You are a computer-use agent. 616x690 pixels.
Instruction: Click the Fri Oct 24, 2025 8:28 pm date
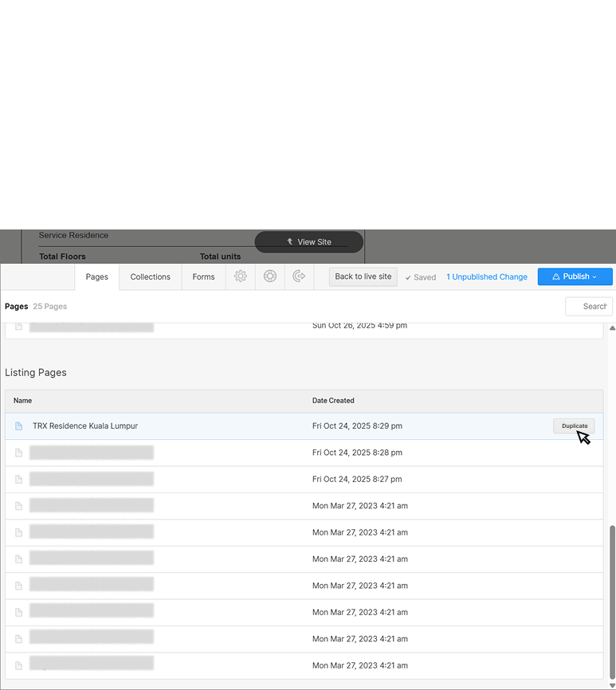(x=357, y=453)
